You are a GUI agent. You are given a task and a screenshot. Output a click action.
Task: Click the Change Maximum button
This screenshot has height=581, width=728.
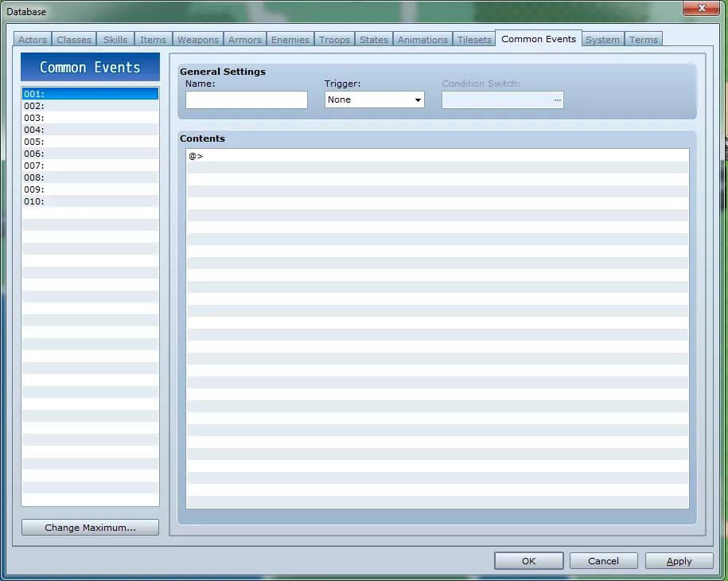pyautogui.click(x=90, y=528)
